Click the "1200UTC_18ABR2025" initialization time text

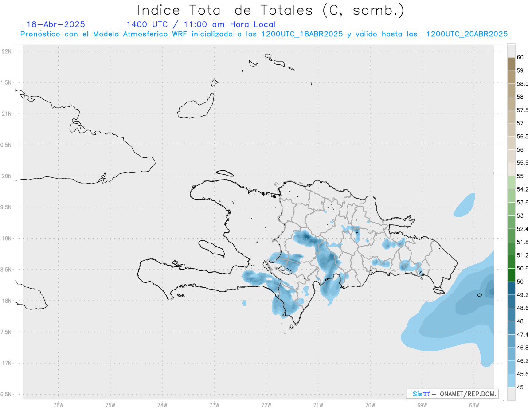302,34
